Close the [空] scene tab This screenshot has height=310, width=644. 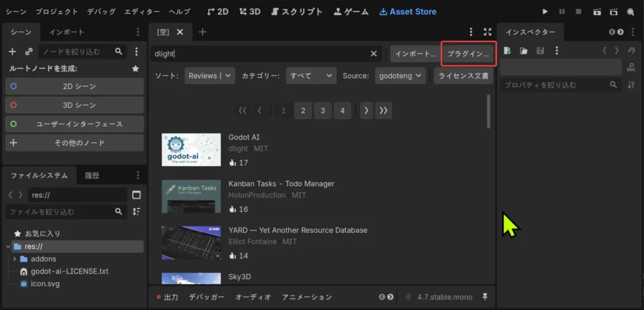click(179, 32)
